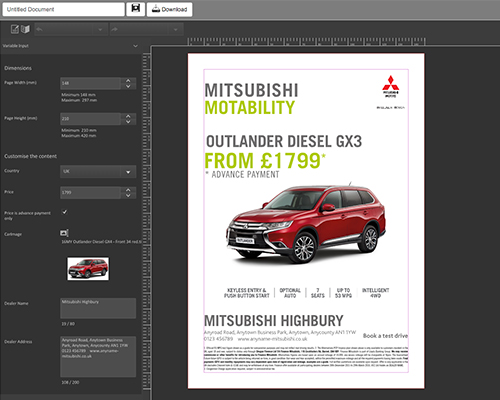500x400 pixels.
Task: Click the Page Width input field
Action: tap(90, 83)
